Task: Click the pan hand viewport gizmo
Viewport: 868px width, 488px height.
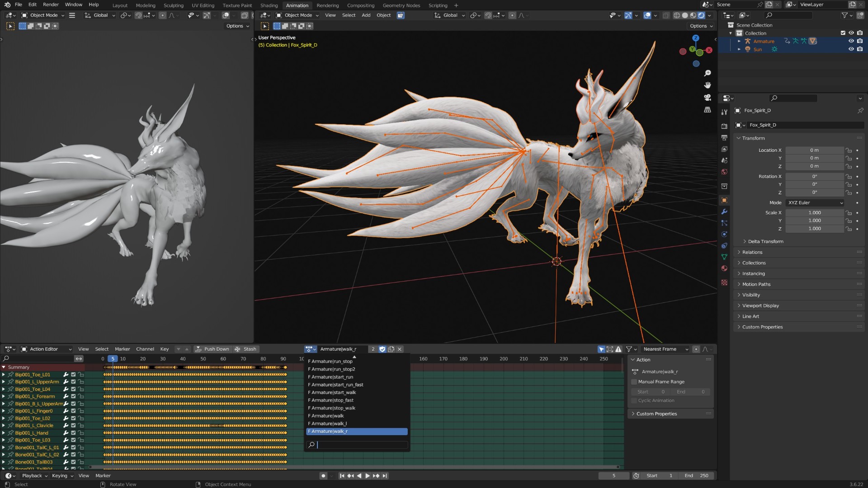Action: [708, 85]
